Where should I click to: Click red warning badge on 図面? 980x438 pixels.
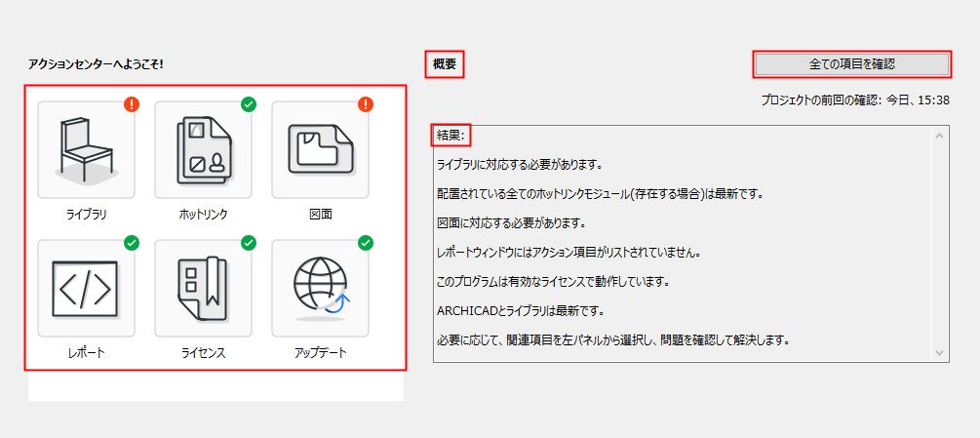click(x=366, y=104)
